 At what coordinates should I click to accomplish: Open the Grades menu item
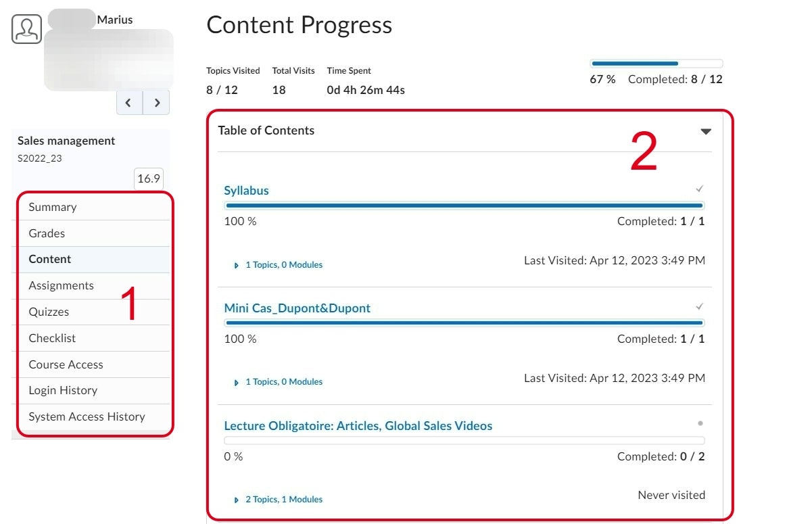(x=47, y=233)
